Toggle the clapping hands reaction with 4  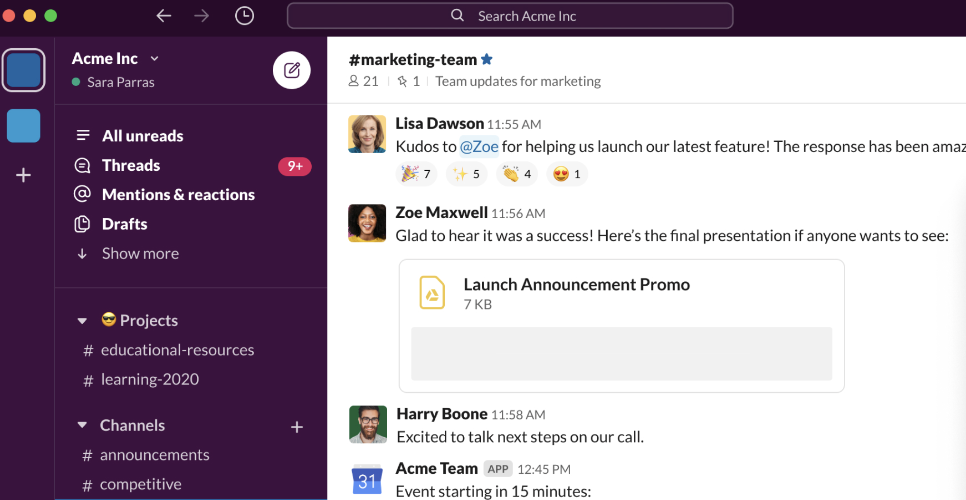[517, 174]
